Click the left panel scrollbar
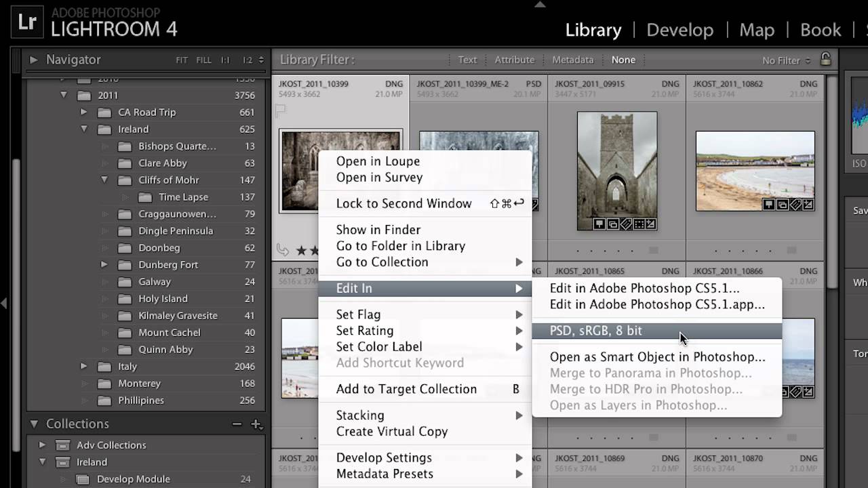This screenshot has width=868, height=488. click(18, 203)
